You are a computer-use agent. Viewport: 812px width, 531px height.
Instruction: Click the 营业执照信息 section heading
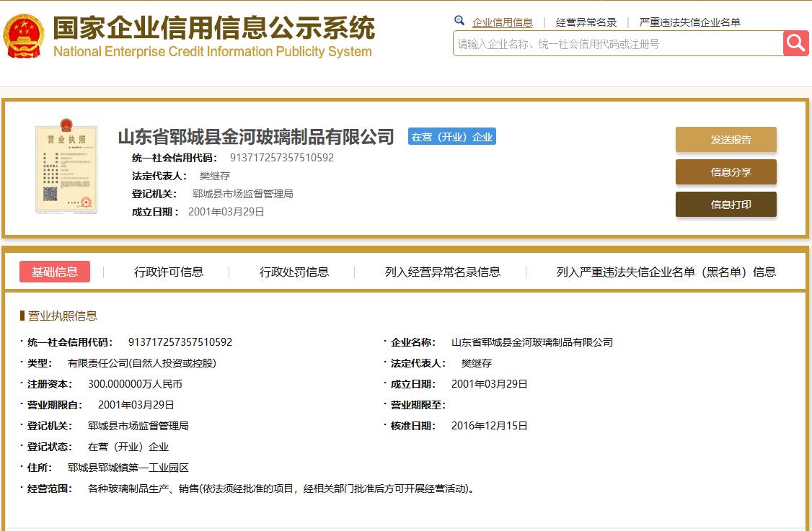click(62, 316)
